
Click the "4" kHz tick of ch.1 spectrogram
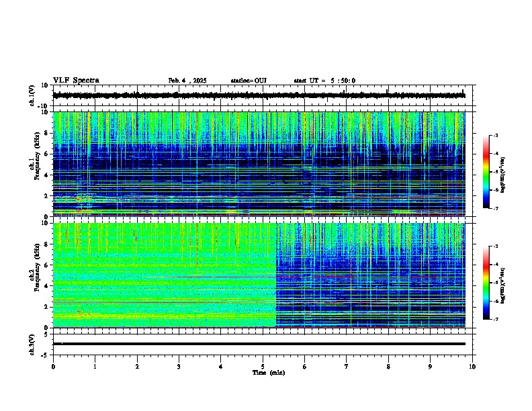[47, 175]
